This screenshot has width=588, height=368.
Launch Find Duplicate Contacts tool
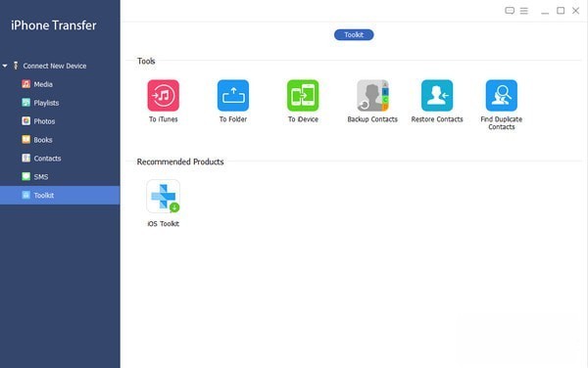pos(502,96)
